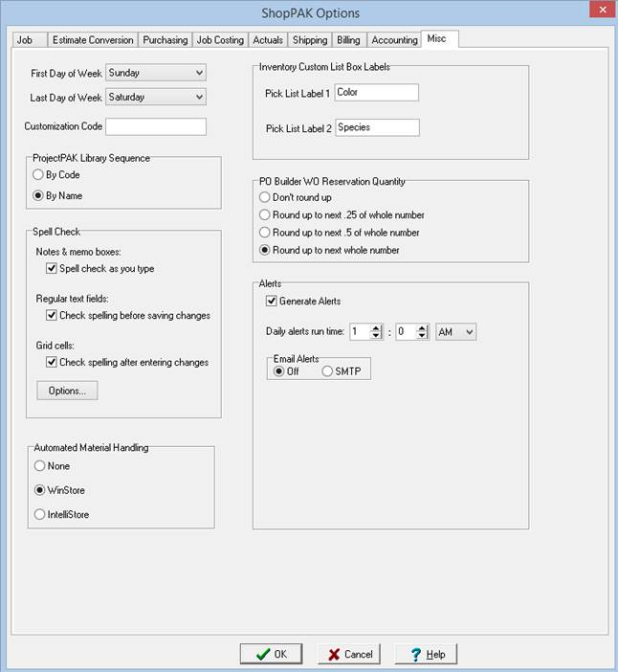618x672 pixels.
Task: Click the OK button with green checkmark
Action: point(271,654)
